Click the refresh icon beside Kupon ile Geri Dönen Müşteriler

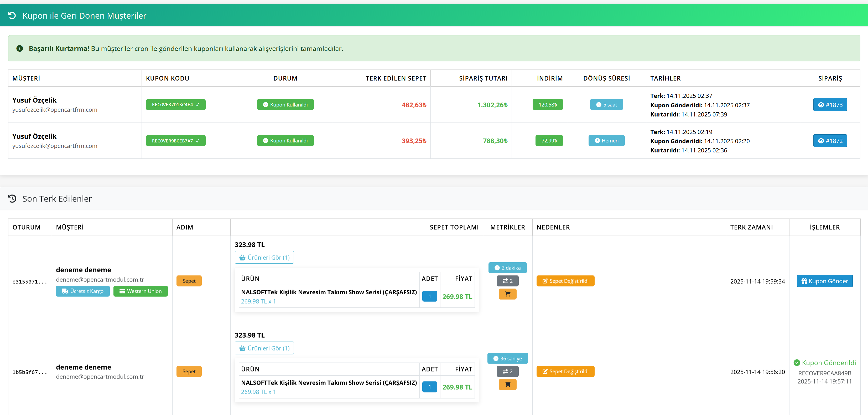12,15
